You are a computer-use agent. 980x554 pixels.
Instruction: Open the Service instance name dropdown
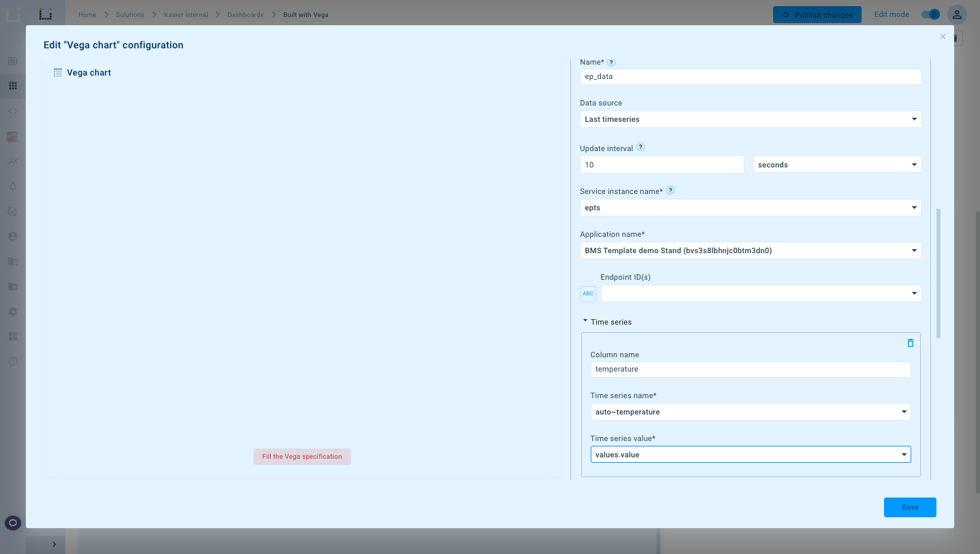coord(751,208)
